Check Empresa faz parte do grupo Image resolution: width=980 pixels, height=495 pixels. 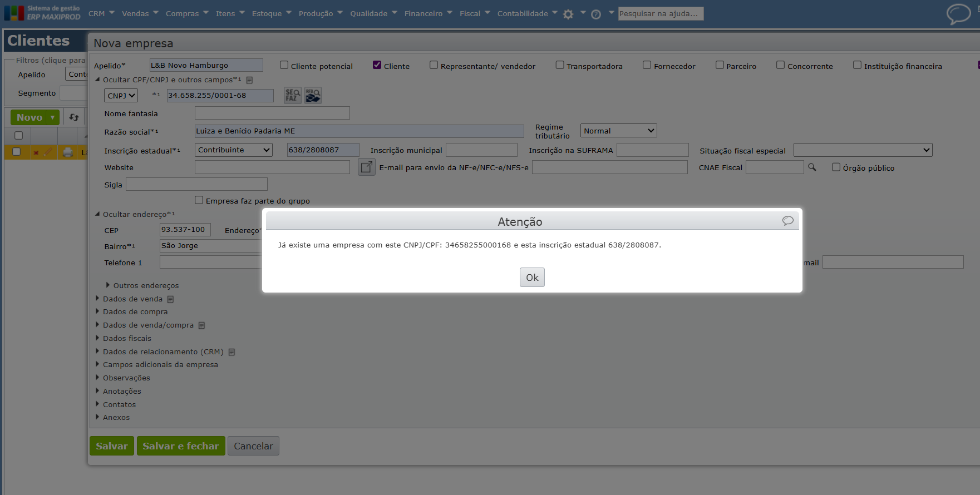pos(199,200)
